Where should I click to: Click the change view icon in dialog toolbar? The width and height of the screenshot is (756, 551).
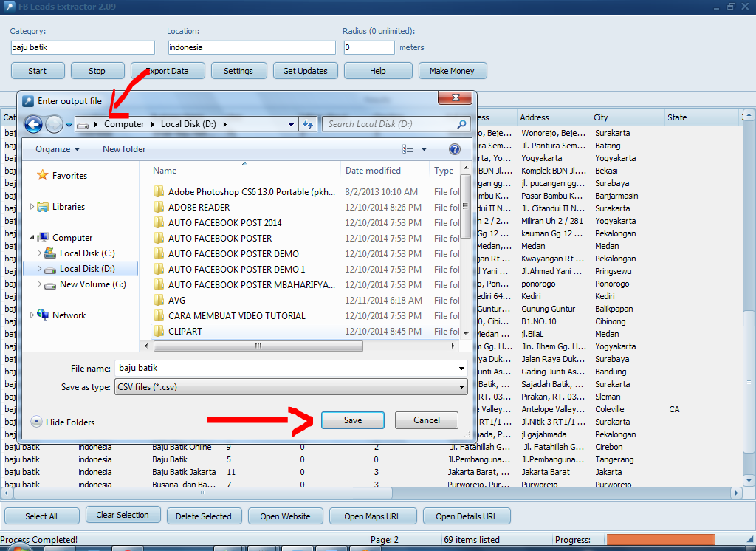[x=408, y=149]
